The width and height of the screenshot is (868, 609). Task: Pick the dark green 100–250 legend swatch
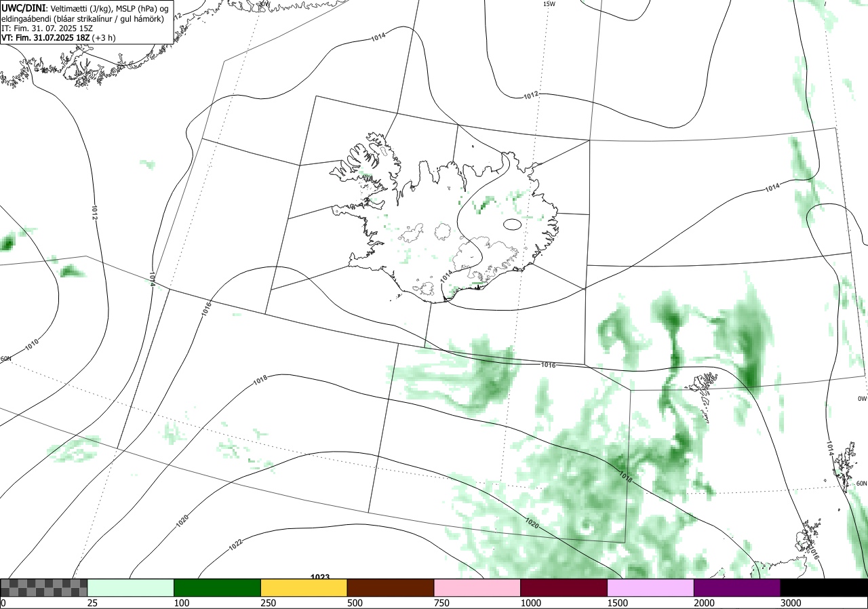click(218, 587)
